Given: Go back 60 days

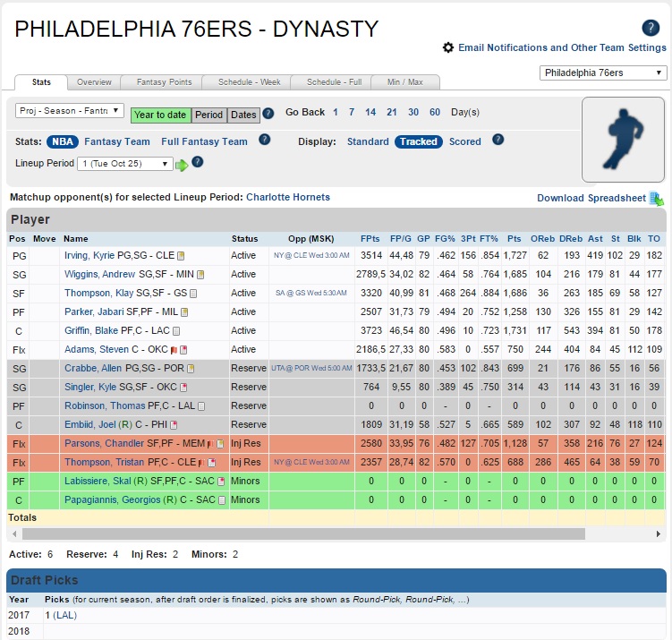Looking at the screenshot, I should click(x=435, y=112).
